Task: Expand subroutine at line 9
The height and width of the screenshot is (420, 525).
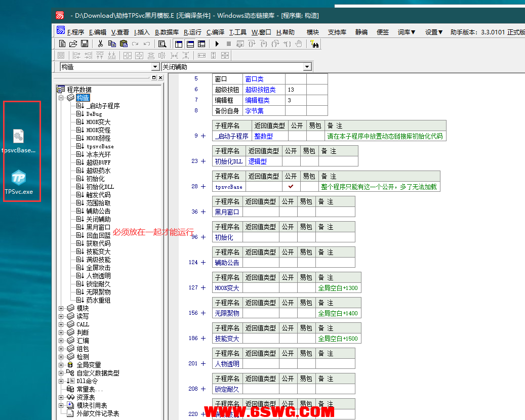Action: coord(203,136)
